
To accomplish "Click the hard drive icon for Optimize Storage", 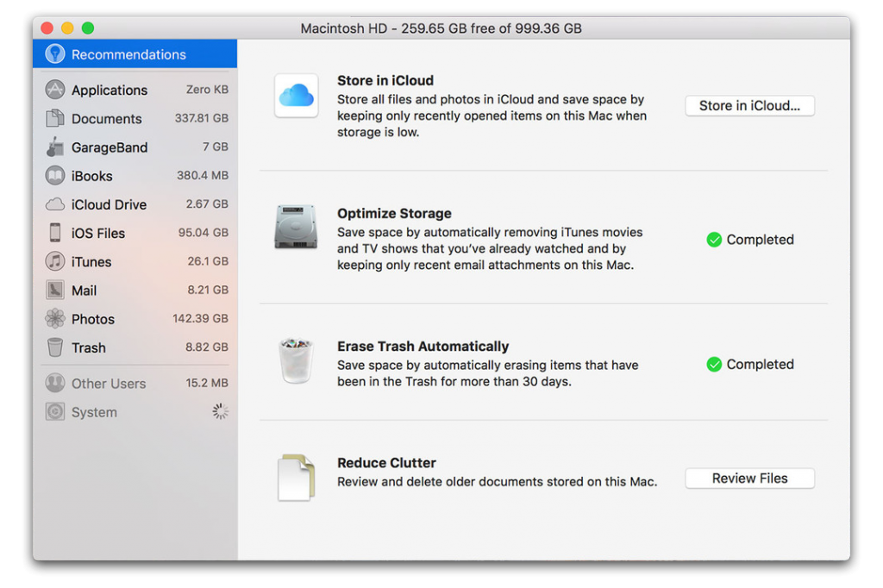I will tap(297, 227).
